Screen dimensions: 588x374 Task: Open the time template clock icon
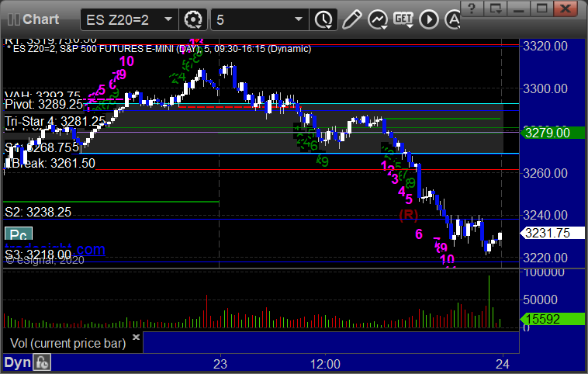tap(323, 19)
